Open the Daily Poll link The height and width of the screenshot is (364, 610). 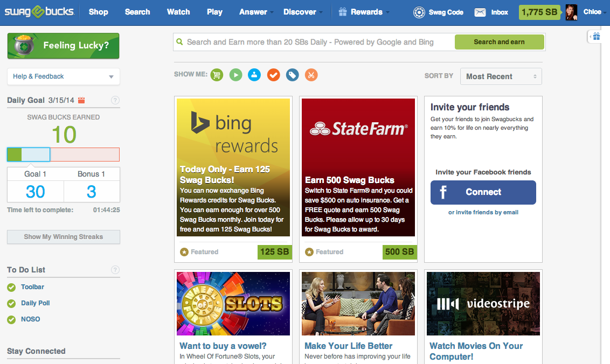pyautogui.click(x=36, y=303)
